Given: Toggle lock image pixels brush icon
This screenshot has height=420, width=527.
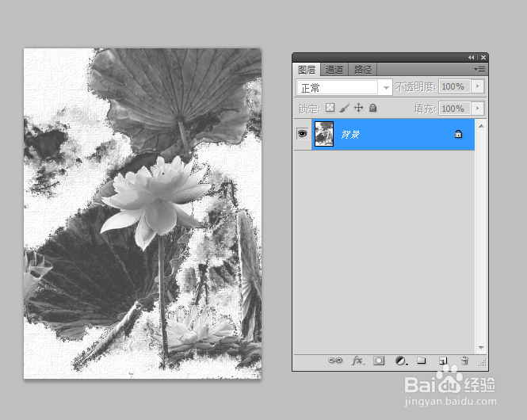Looking at the screenshot, I should [x=344, y=108].
